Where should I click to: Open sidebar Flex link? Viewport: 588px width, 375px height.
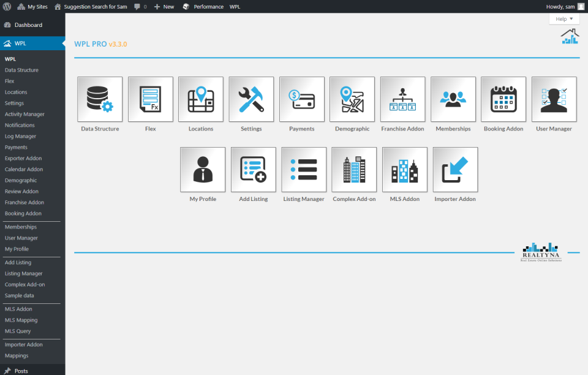(9, 81)
